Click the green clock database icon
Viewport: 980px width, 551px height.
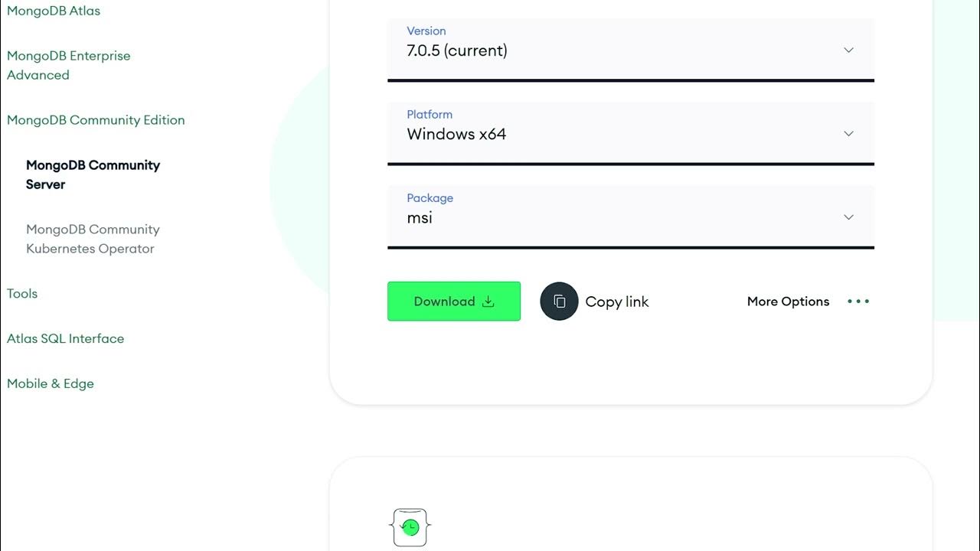tap(410, 527)
